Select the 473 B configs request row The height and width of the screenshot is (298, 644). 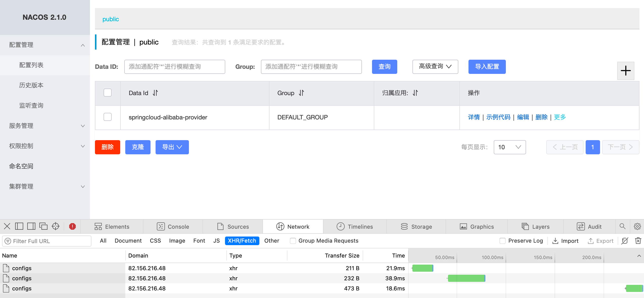tap(322, 288)
